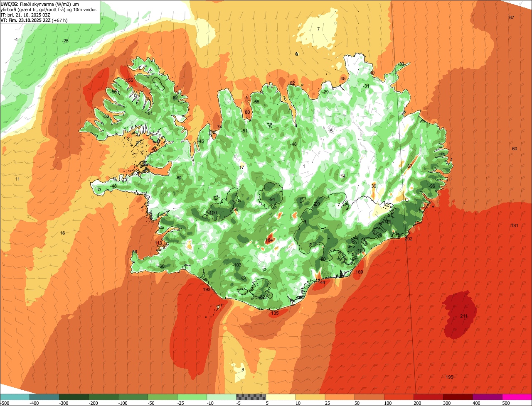Click the value 135 at the southern tip
This screenshot has width=532, height=406.
pyautogui.click(x=275, y=313)
